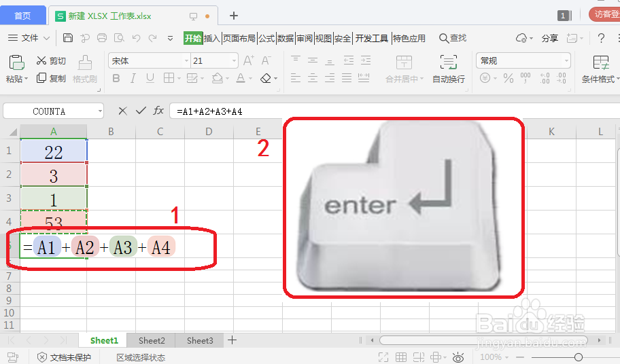
Task: Toggle Italic formatting
Action: coord(133,78)
